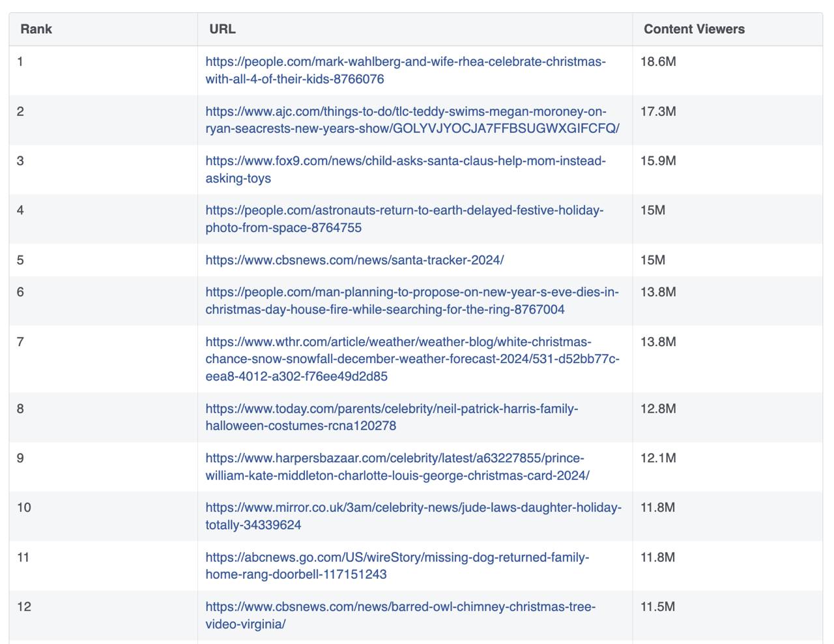The width and height of the screenshot is (834, 644).
Task: Click the Content Viewers column header
Action: (x=694, y=29)
